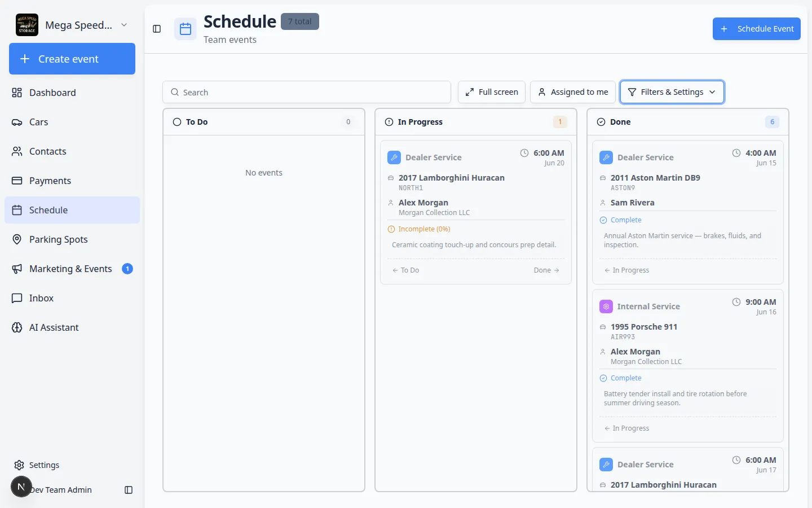
Task: Click Complete status on Aston Martin card
Action: point(620,220)
